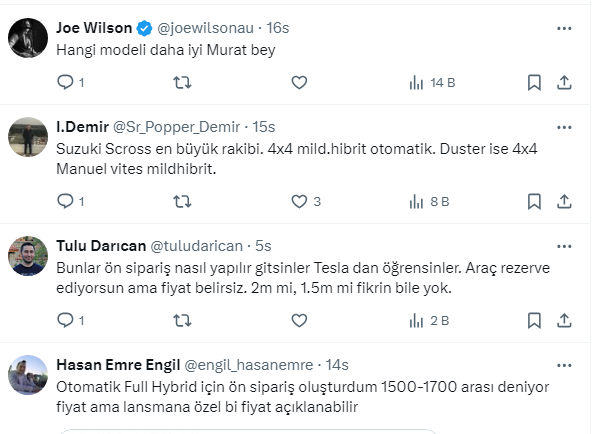Bookmark Joe Wilson's tweet
The height and width of the screenshot is (434, 608).
tap(534, 83)
